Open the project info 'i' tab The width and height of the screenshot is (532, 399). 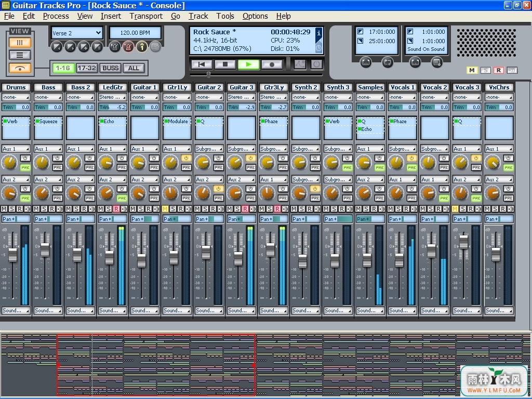(318, 33)
